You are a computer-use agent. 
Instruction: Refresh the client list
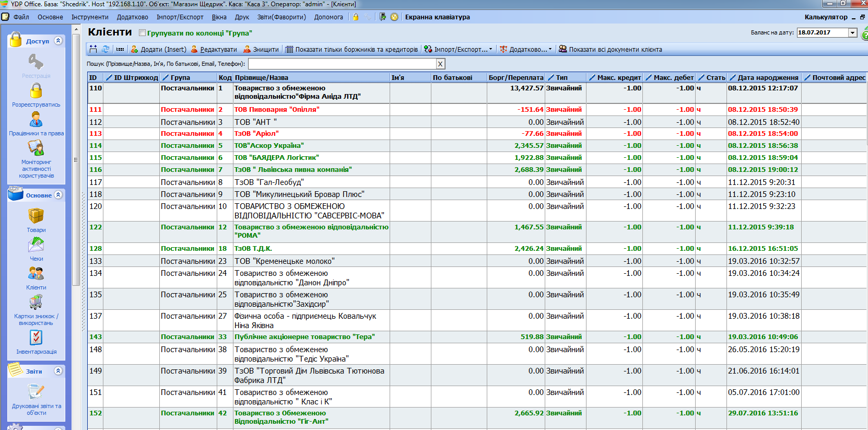105,49
